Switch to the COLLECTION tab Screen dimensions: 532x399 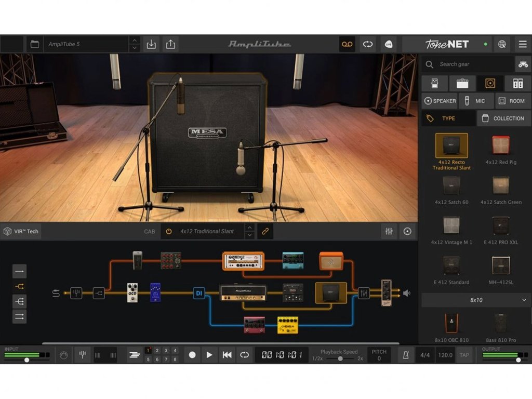(503, 118)
